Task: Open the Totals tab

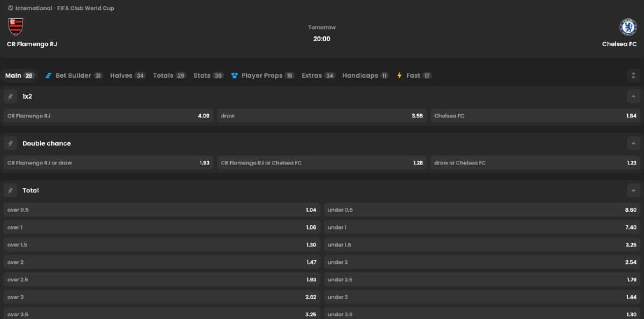Action: click(170, 76)
